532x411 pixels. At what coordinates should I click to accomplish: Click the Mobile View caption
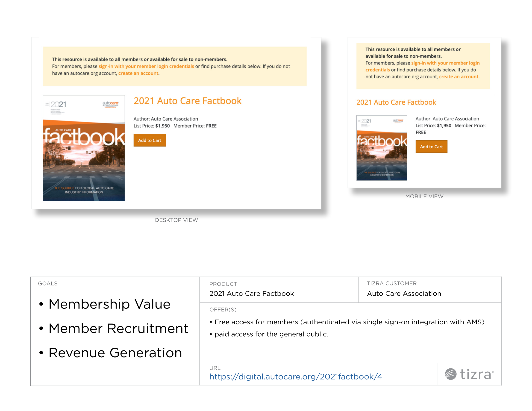(x=424, y=196)
